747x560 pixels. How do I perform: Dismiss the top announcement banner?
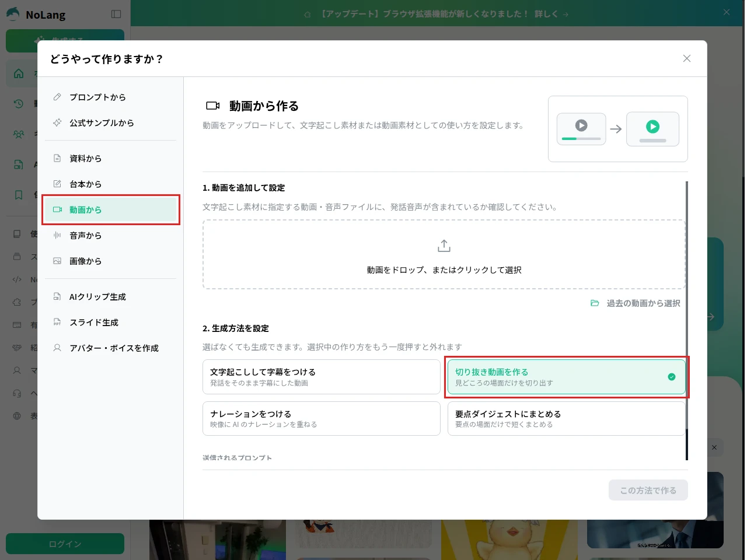(x=727, y=12)
